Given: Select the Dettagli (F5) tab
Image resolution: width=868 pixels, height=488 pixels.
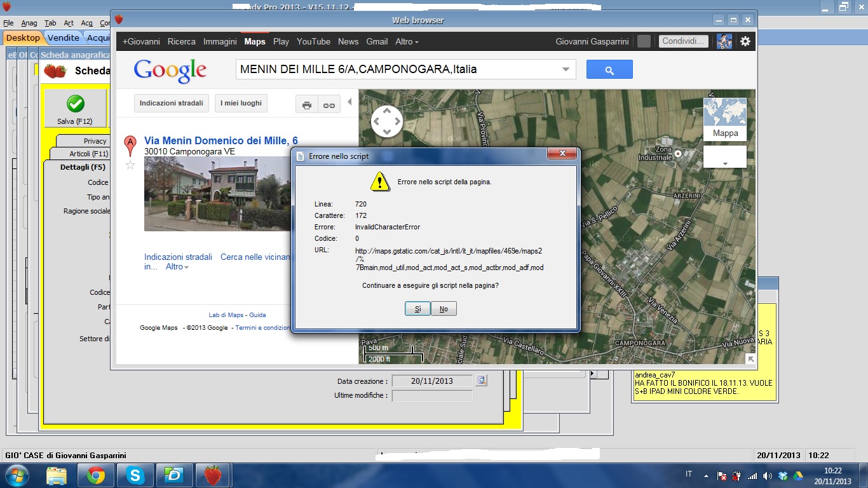Looking at the screenshot, I should [83, 167].
